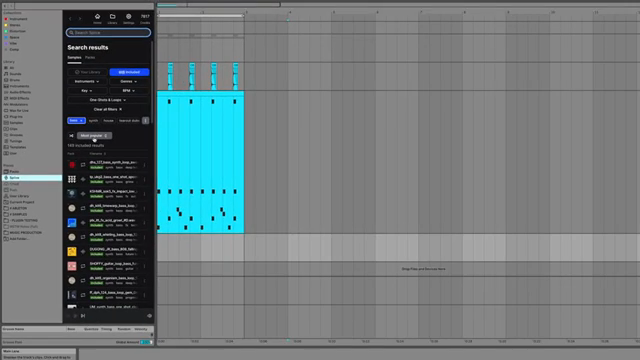Clear all filters
640x360 pixels.
[x=108, y=109]
